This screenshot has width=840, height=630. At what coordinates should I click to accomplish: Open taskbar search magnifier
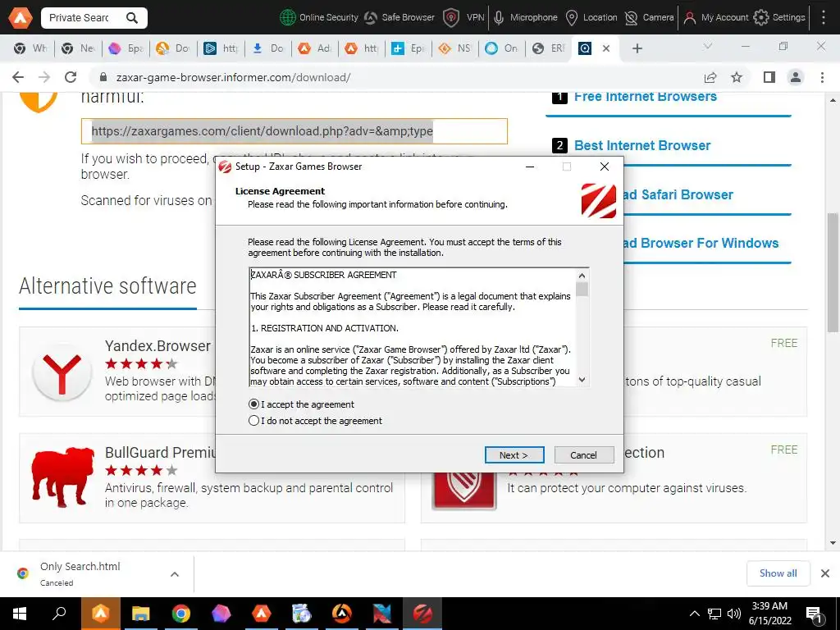click(59, 614)
